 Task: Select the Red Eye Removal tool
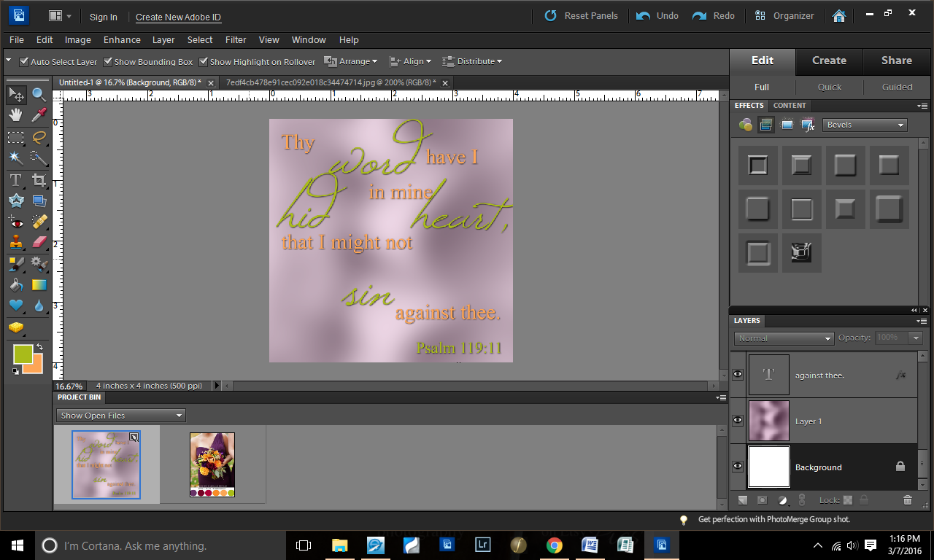(x=15, y=222)
